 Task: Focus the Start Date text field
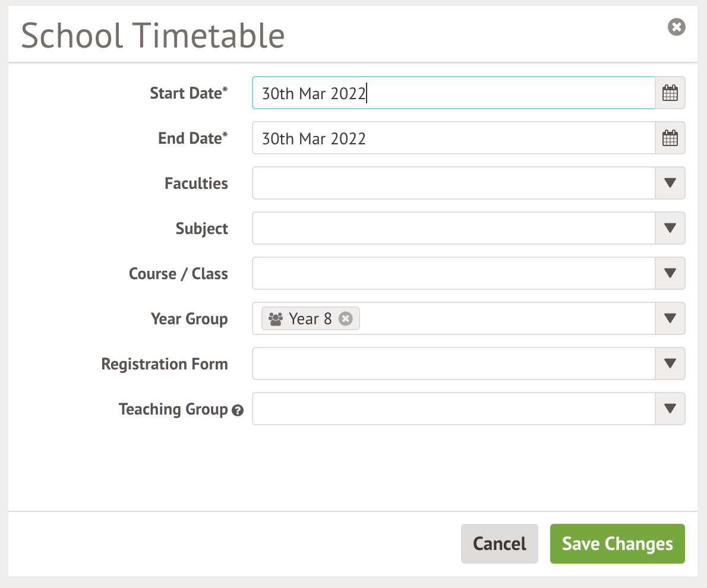click(x=453, y=93)
